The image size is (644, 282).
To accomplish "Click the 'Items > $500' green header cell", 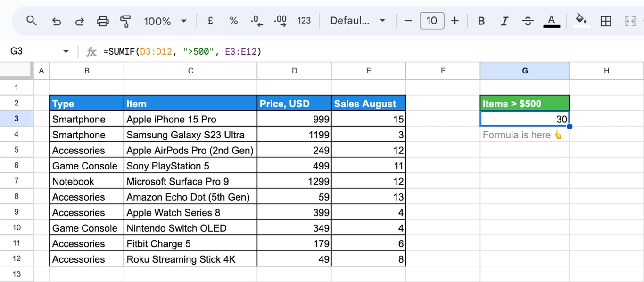I will coord(525,103).
